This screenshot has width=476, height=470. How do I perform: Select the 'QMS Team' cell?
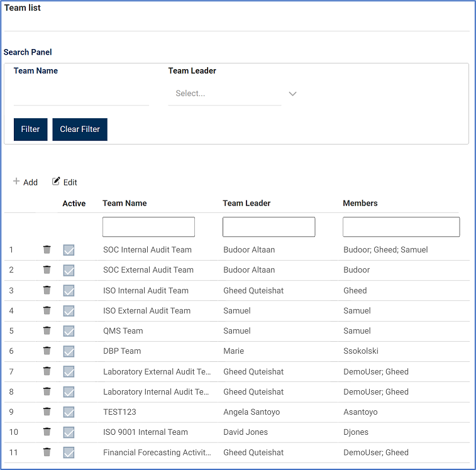[x=123, y=331]
